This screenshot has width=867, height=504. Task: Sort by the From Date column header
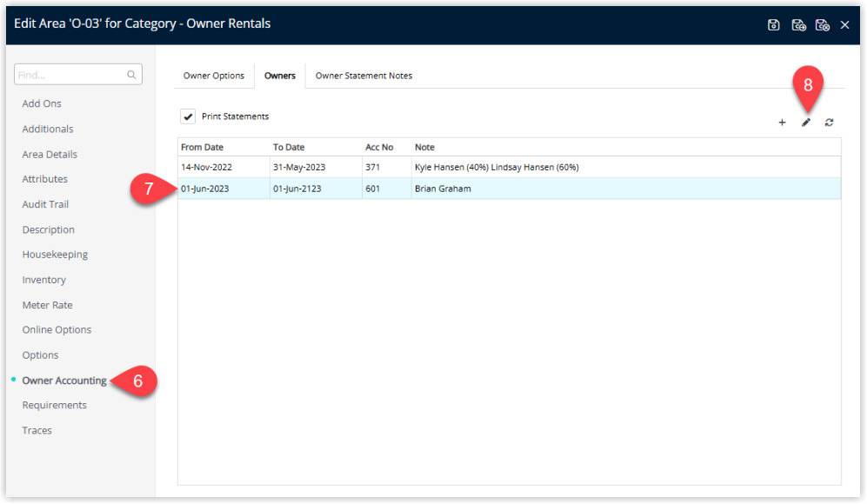tap(203, 147)
